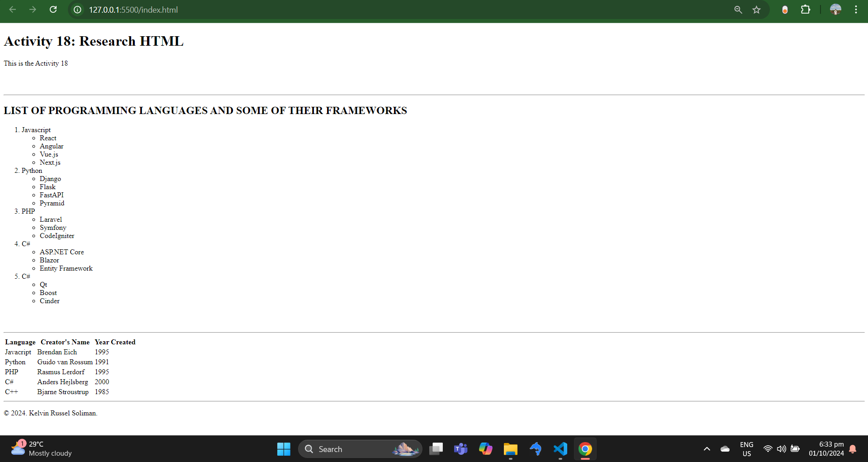This screenshot has height=462, width=868.
Task: Click the Windows Start button
Action: [x=284, y=449]
